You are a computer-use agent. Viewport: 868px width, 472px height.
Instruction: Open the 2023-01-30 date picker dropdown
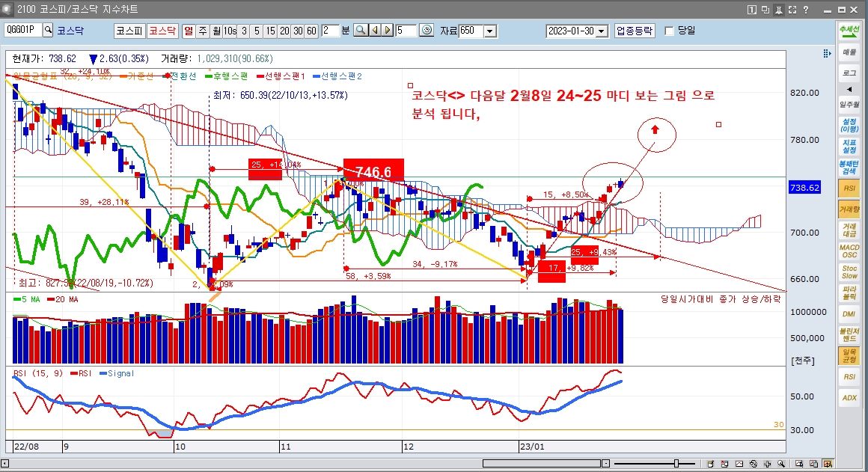coord(602,31)
